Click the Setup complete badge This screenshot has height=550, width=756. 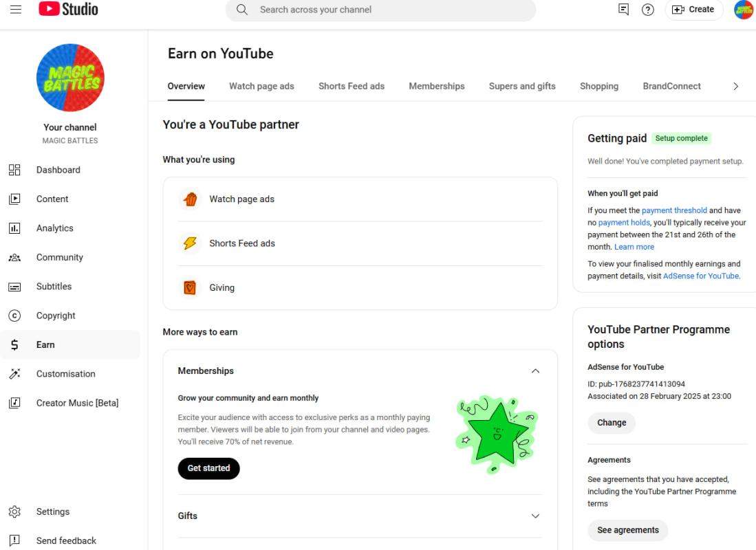[x=681, y=138]
